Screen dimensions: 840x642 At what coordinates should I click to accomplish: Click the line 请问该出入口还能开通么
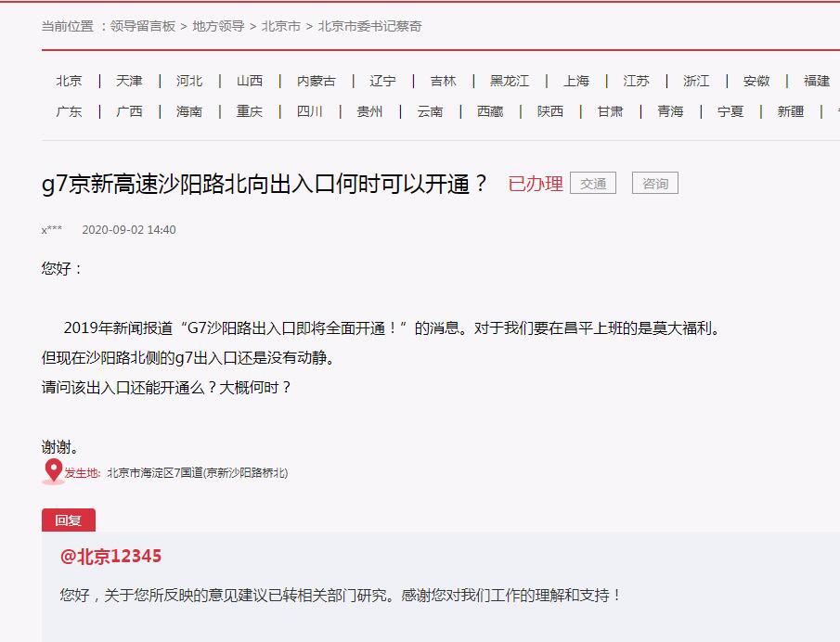166,387
